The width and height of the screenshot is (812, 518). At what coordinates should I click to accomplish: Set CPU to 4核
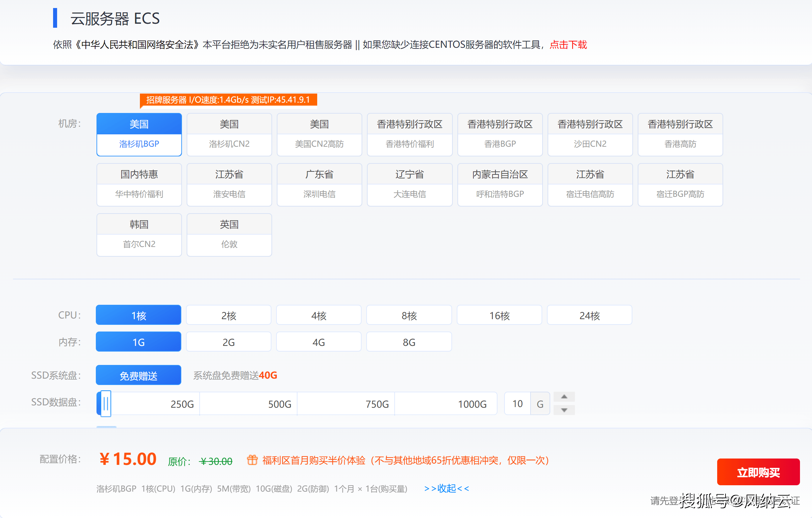319,315
